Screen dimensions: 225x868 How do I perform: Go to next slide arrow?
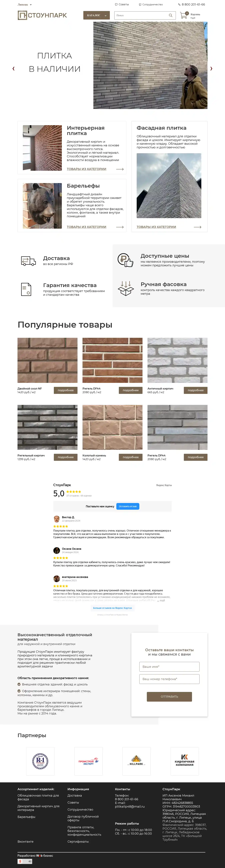pos(211,68)
